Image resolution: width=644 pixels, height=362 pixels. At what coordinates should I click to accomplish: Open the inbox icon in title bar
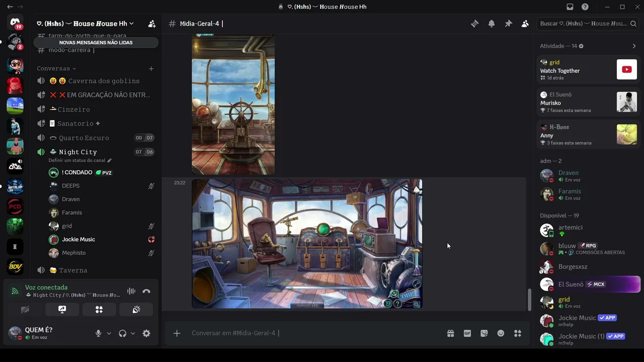coord(570,7)
